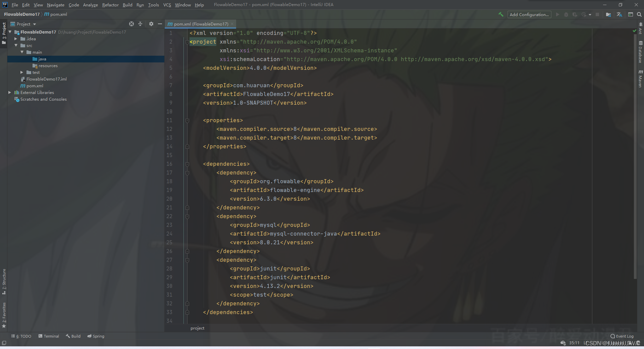The width and height of the screenshot is (644, 349).
Task: Click the Search Everywhere magnifier icon
Action: [639, 14]
